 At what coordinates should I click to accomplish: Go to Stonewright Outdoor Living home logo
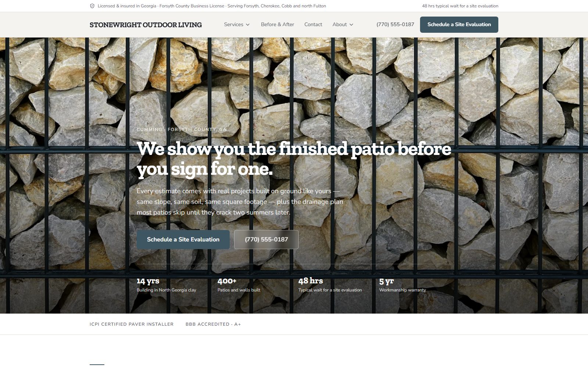(x=146, y=25)
